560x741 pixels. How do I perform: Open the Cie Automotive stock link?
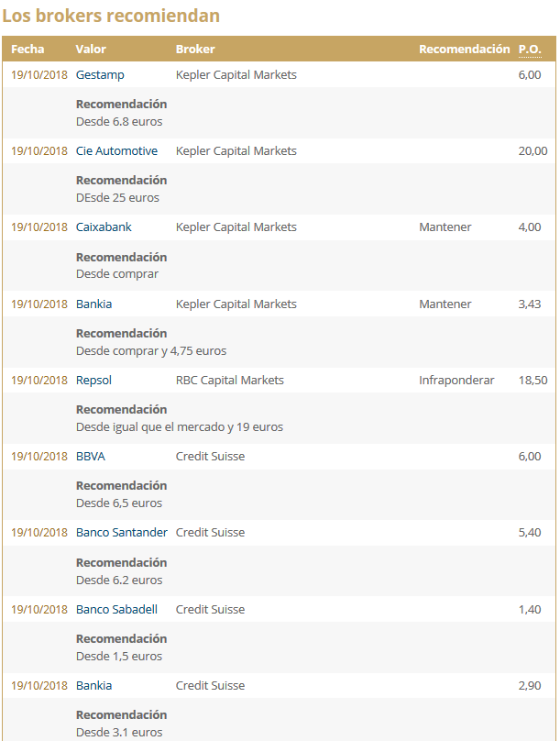116,150
